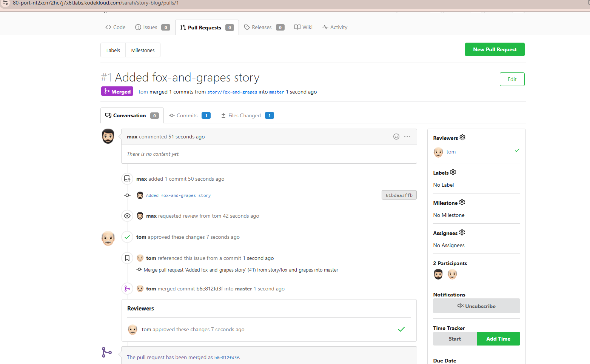Open the comment options ellipsis menu

(x=407, y=137)
